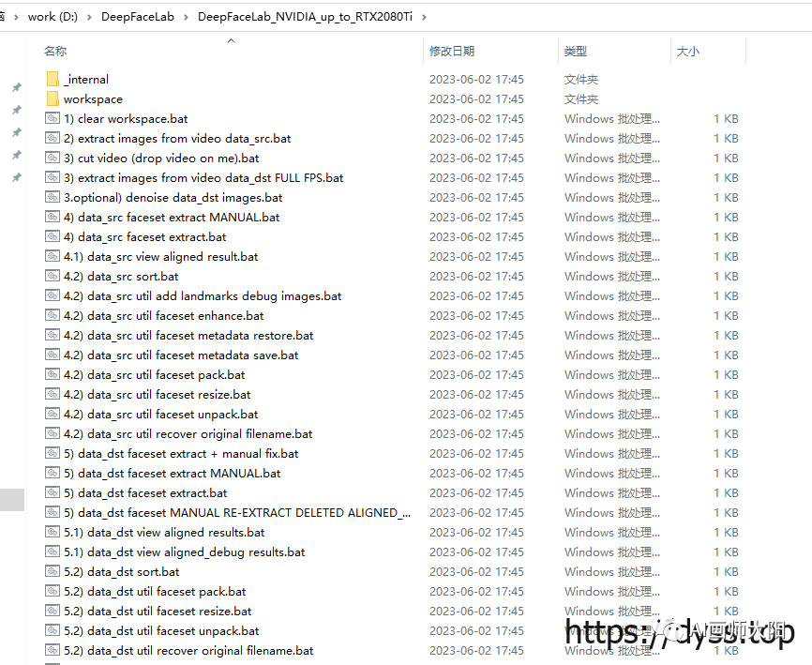This screenshot has width=812, height=665.
Task: Click the icon of '4.2) data_src util faceset enhance.bat'
Action: click(x=53, y=315)
